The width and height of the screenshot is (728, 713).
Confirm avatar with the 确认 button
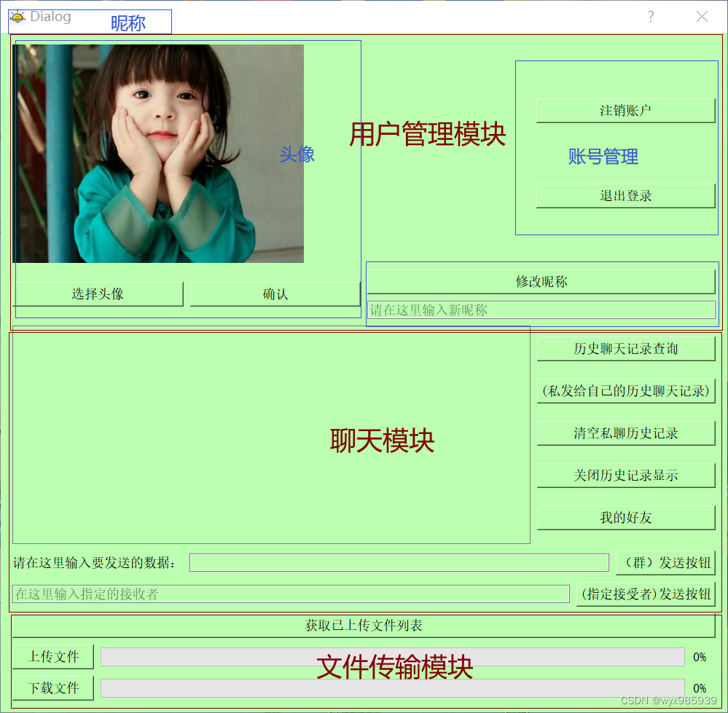coord(275,294)
